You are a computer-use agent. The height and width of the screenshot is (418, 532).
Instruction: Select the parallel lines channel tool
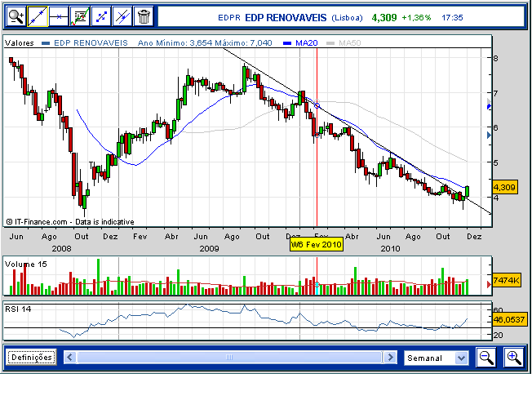122,16
